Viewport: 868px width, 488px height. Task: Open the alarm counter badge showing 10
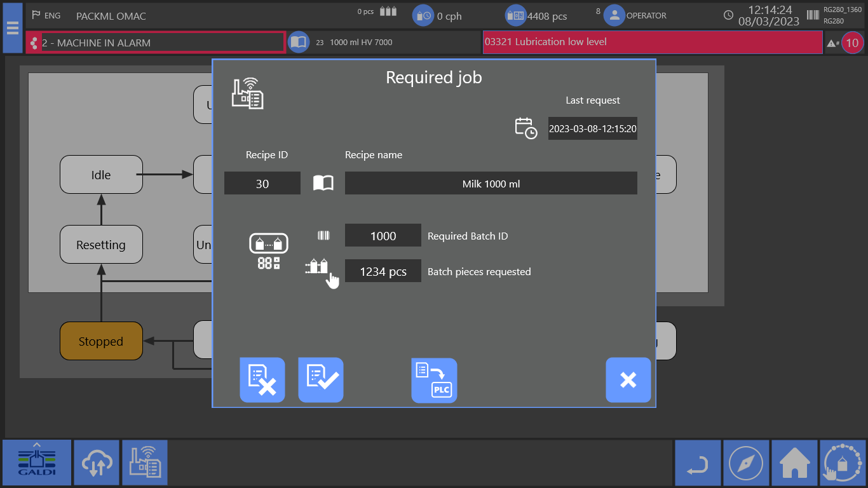[852, 43]
